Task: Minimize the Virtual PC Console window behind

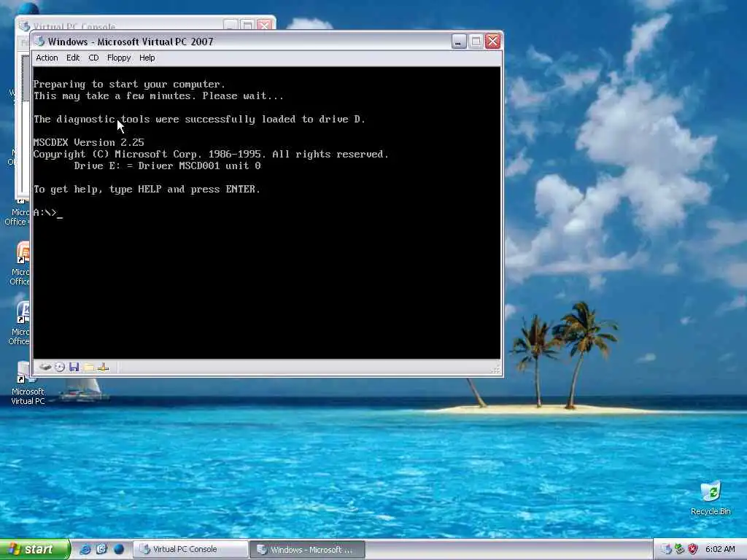Action: coord(231,25)
